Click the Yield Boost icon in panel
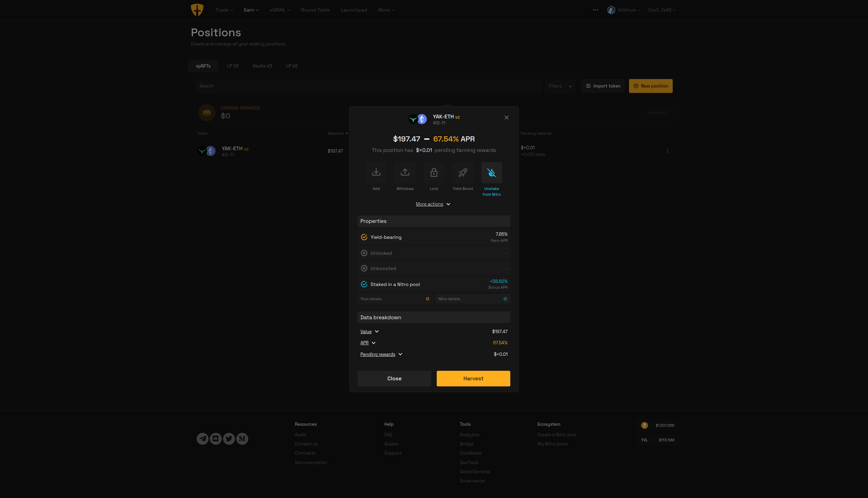 tap(462, 173)
